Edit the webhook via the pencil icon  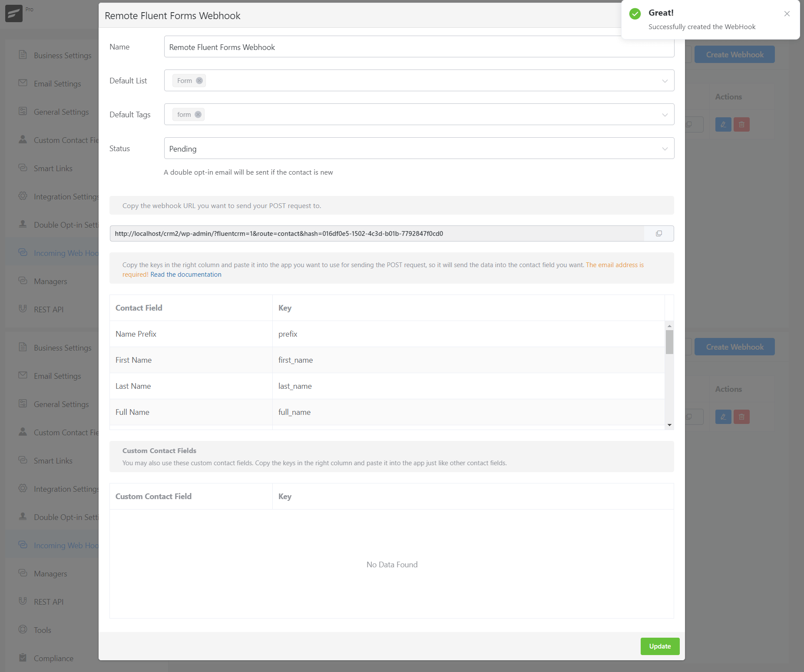pos(723,124)
